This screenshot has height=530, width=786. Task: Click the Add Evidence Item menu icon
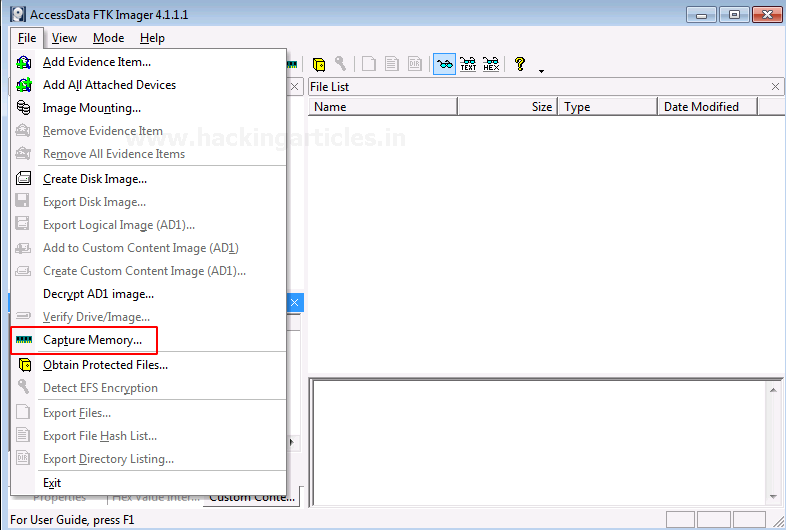point(24,62)
